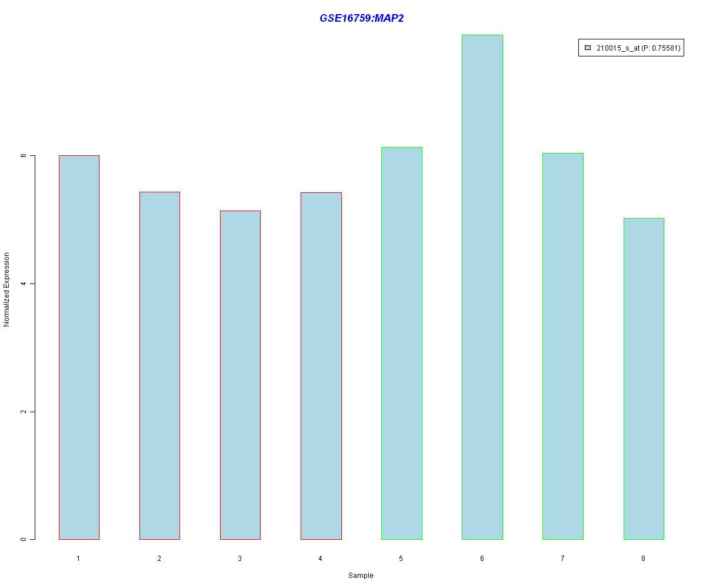Select the bar for sample 7

point(563,346)
